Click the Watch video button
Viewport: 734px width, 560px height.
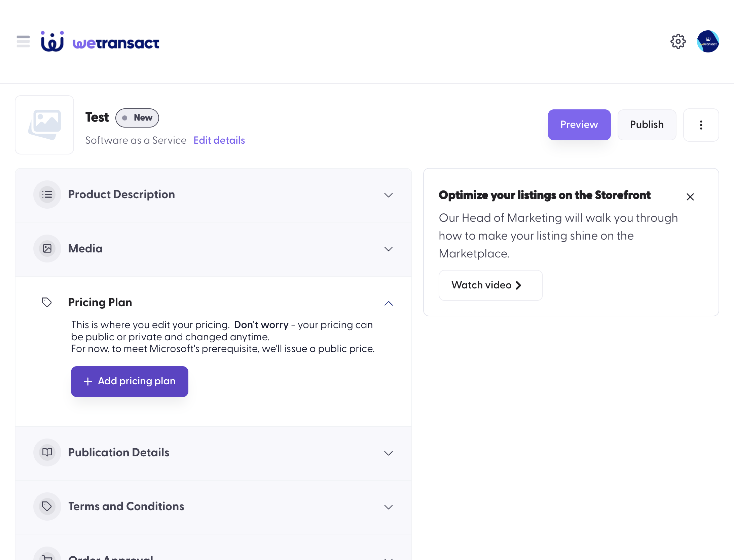point(490,285)
